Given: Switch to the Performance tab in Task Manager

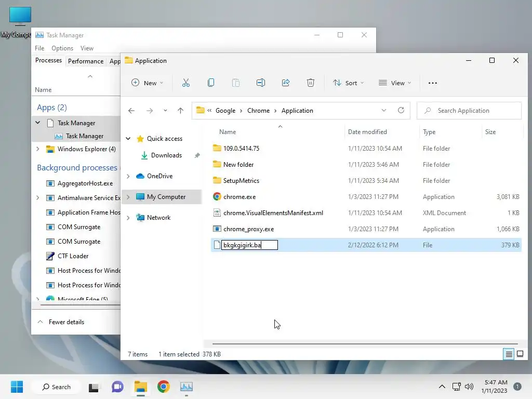Looking at the screenshot, I should 86,61.
